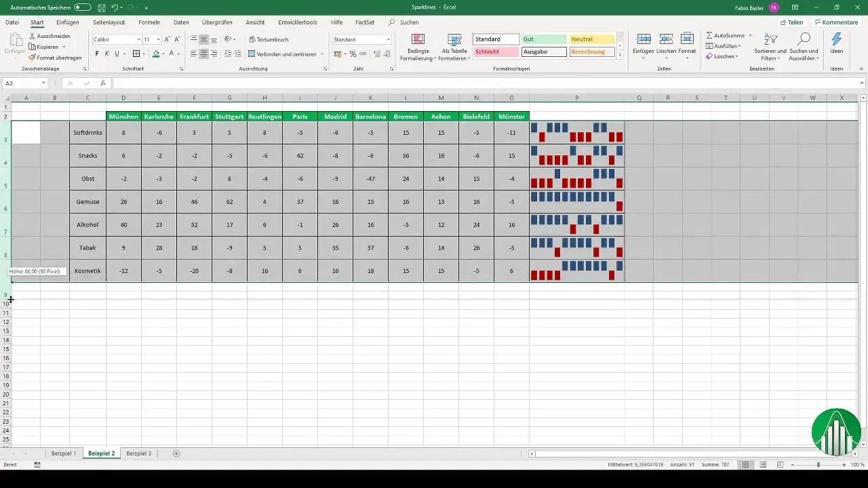Screen dimensions: 868x488
Task: Switch to the Beispiel 3 sheet
Action: pyautogui.click(x=139, y=453)
